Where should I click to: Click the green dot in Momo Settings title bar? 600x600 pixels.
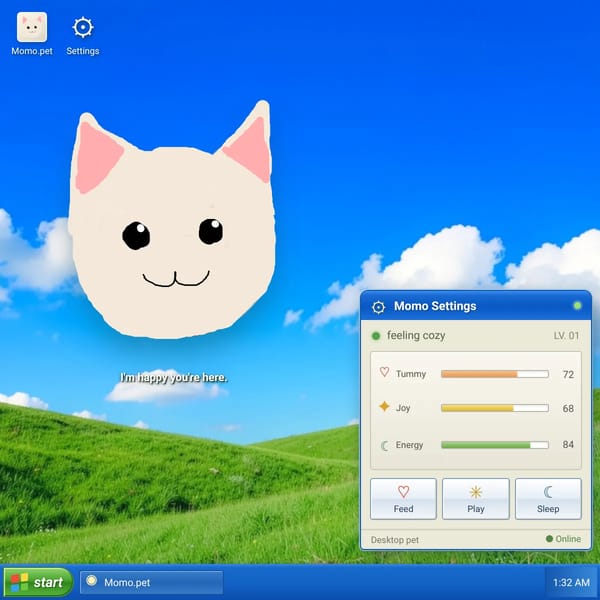[577, 305]
